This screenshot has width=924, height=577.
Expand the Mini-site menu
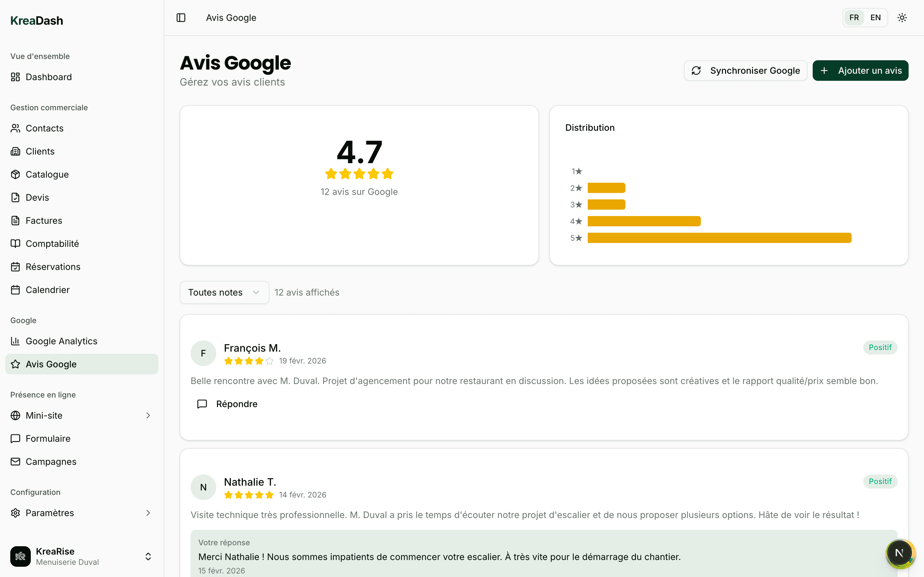[x=44, y=415]
